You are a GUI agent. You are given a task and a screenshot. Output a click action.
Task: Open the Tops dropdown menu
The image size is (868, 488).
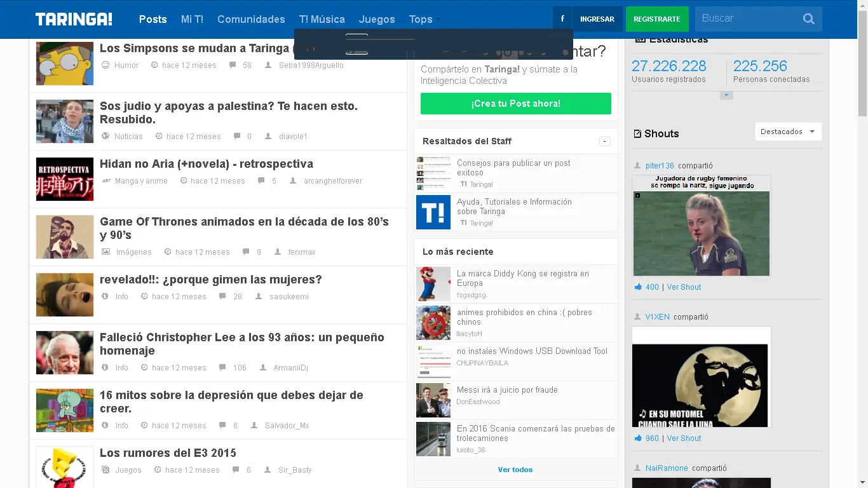point(424,19)
